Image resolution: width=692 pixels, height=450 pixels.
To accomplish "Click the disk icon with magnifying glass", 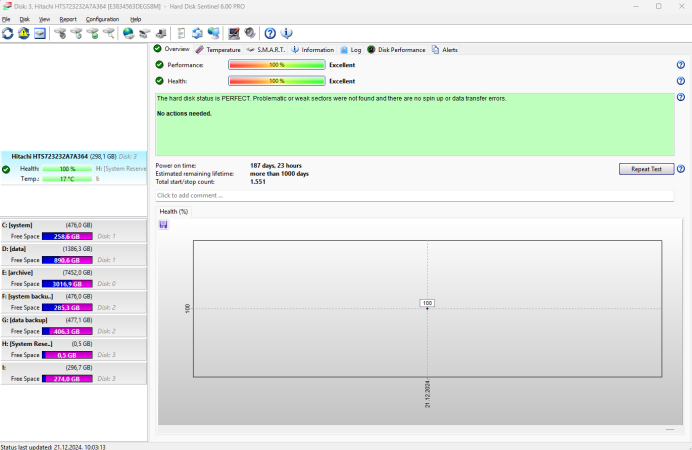I will pos(109,33).
